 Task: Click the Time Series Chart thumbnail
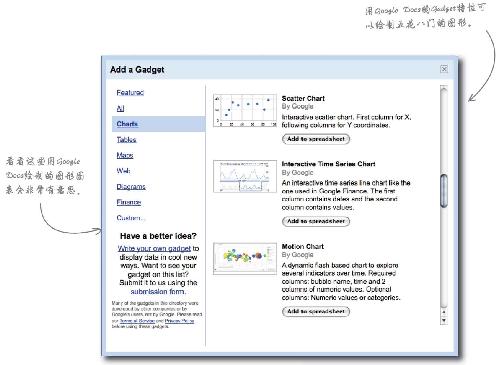click(245, 176)
